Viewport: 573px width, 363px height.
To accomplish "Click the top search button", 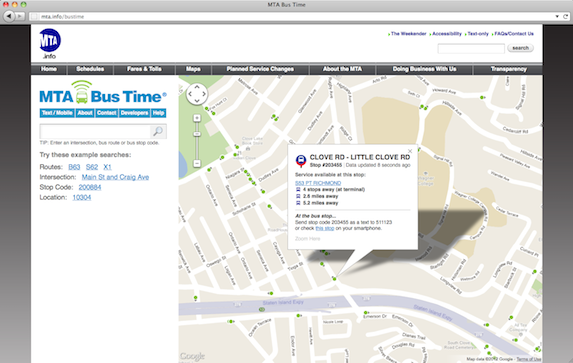I will (520, 48).
